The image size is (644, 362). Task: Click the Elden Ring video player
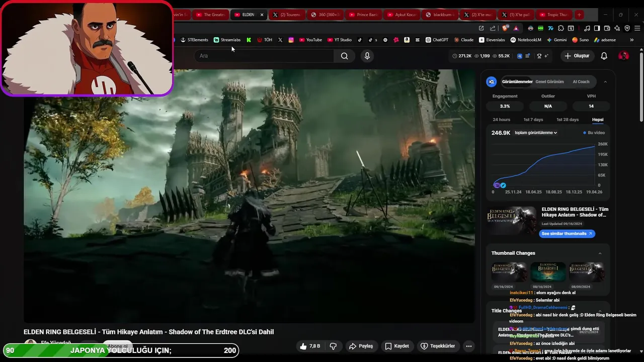click(249, 196)
